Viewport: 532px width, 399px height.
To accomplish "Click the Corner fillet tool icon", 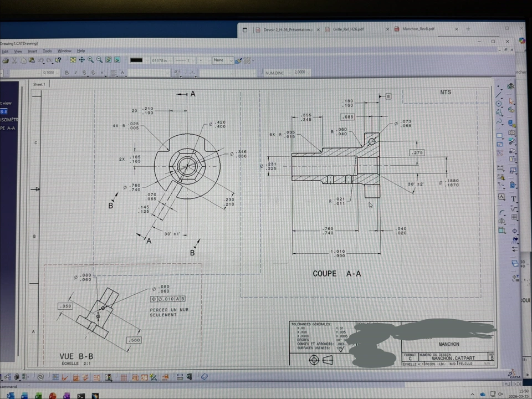I will coord(502,213).
